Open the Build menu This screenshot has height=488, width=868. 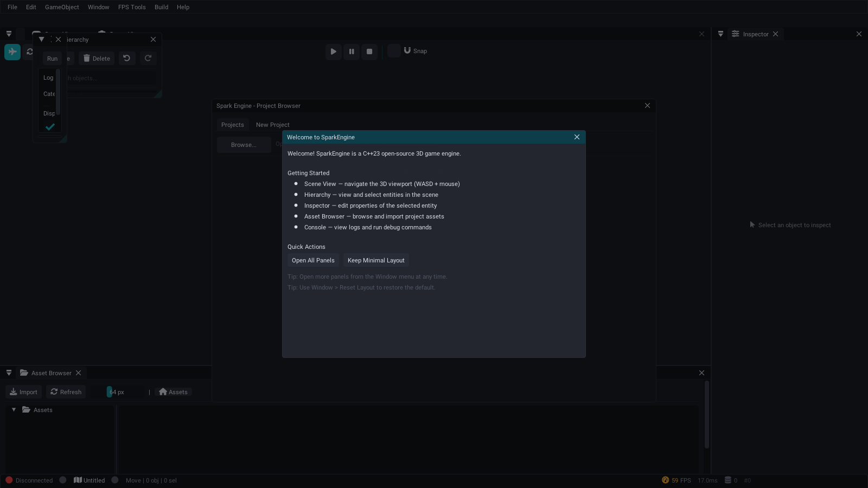(161, 7)
